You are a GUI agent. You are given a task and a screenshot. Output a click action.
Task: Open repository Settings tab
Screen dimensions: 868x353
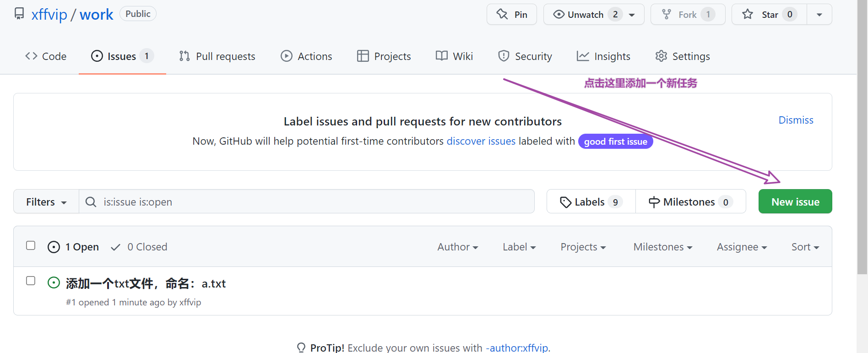(683, 56)
